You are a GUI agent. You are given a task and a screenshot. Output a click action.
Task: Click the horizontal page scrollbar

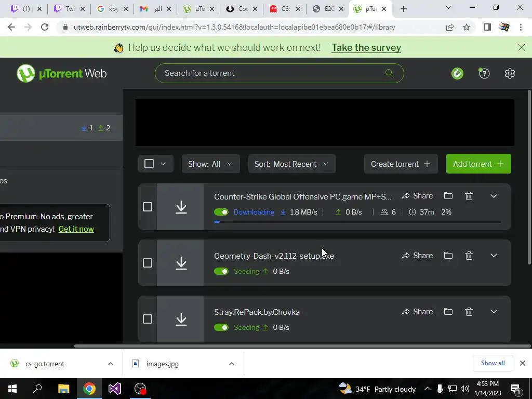[x=302, y=346]
